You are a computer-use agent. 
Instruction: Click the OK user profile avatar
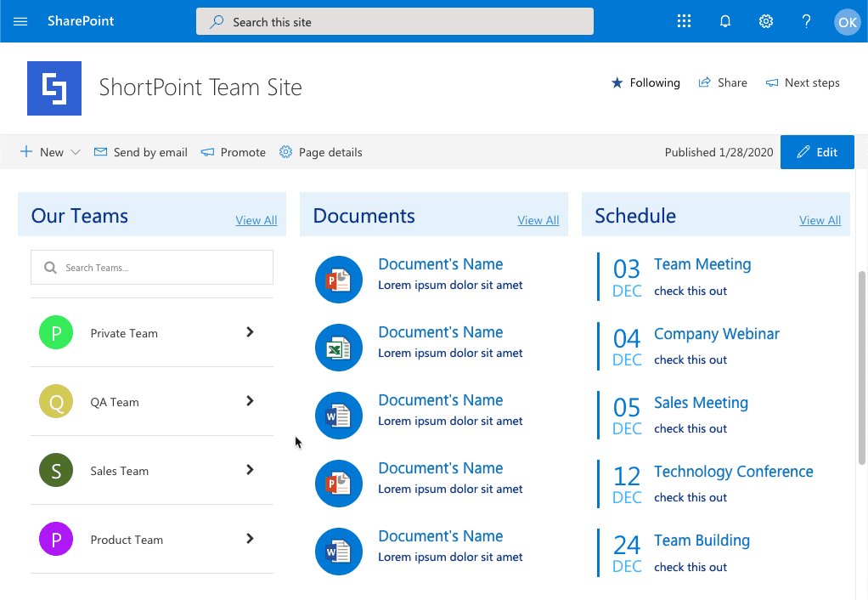[847, 22]
